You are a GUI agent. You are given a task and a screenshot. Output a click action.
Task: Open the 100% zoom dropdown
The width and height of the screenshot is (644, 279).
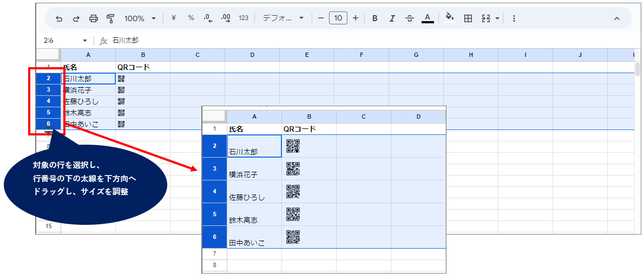point(140,18)
